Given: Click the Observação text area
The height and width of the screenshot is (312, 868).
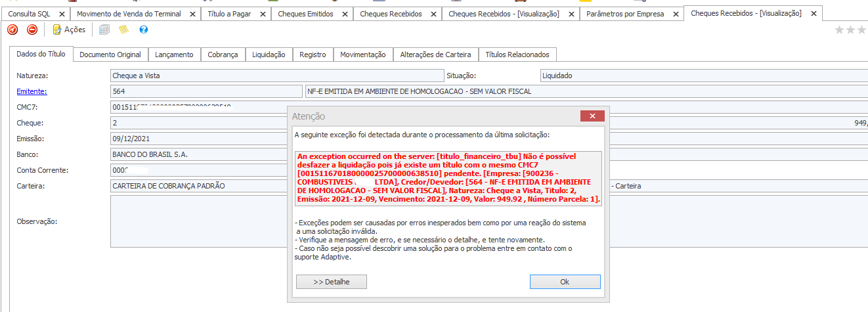Looking at the screenshot, I should (x=198, y=221).
